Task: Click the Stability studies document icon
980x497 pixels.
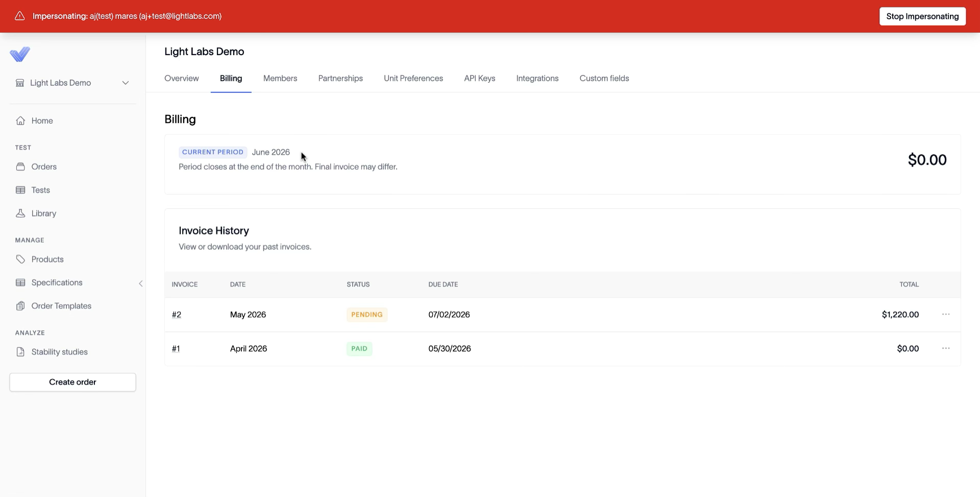Action: click(x=20, y=352)
